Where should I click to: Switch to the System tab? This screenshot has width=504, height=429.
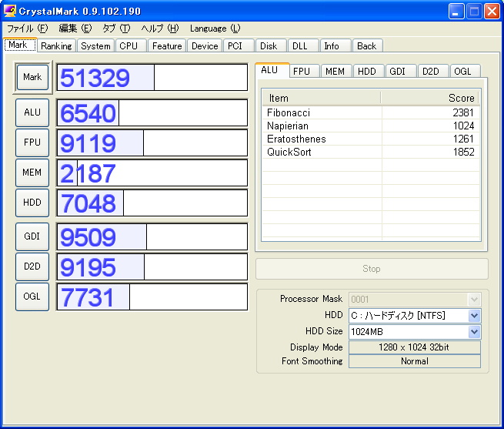95,46
